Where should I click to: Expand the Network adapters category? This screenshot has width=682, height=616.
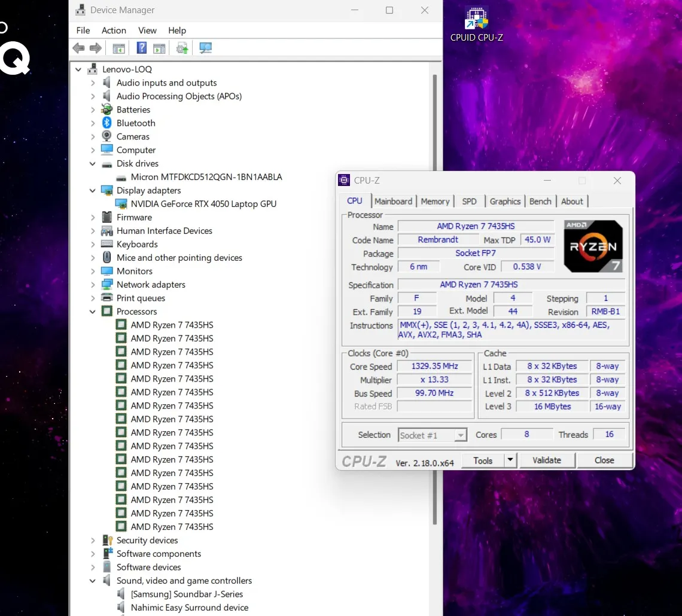tap(93, 285)
